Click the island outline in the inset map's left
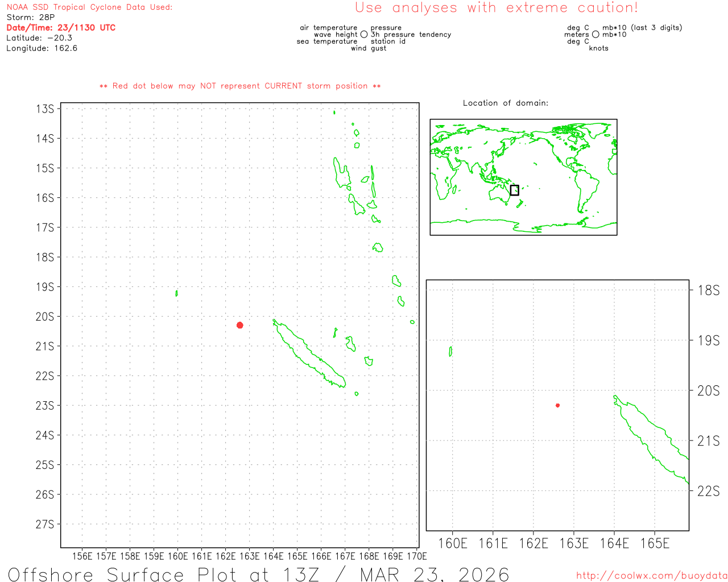Image resolution: width=728 pixels, height=582 pixels. (450, 351)
